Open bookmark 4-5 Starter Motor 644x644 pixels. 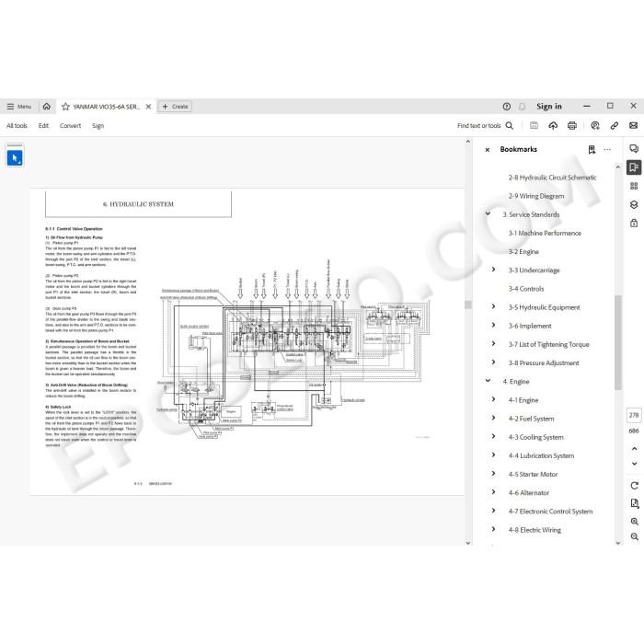click(x=533, y=474)
